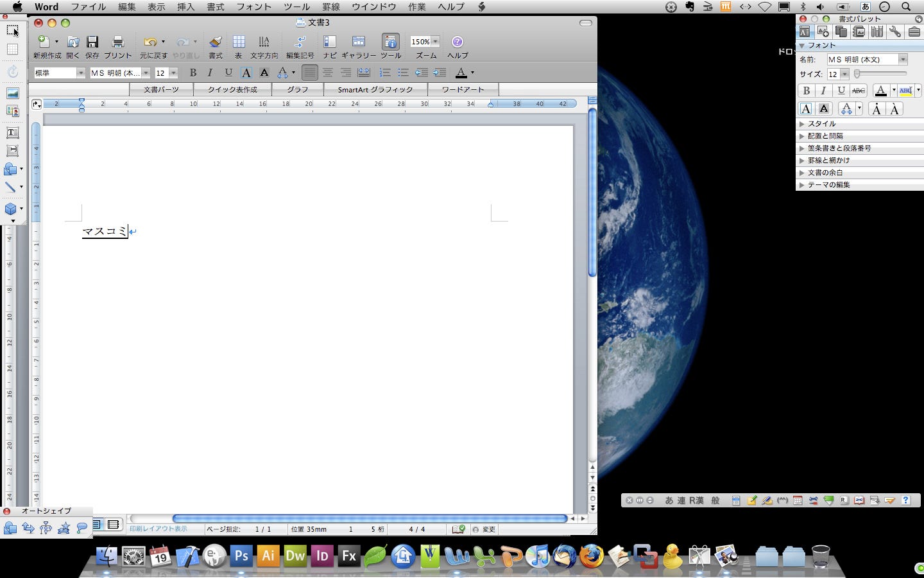Open Photoshop from the Dock

(241, 556)
